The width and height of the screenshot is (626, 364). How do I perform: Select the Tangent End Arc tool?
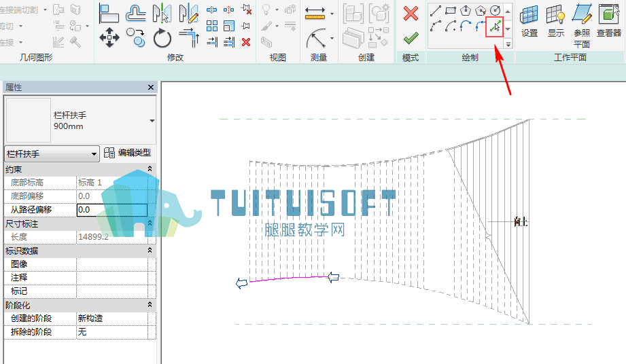tap(466, 26)
